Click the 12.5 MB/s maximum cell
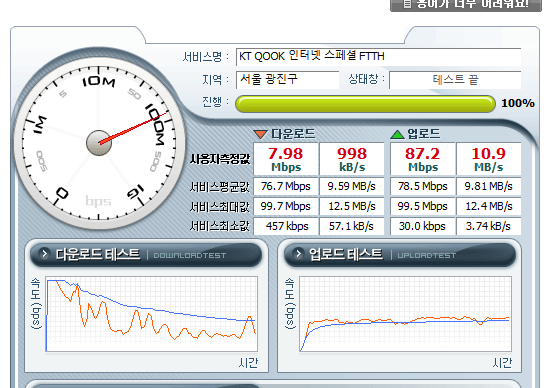The height and width of the screenshot is (388, 550). [x=352, y=206]
